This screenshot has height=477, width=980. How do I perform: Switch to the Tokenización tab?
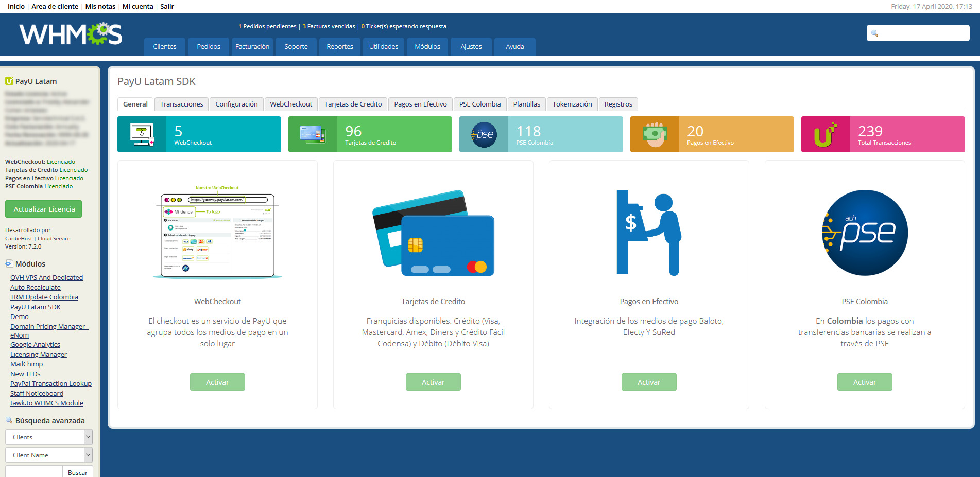click(x=572, y=104)
